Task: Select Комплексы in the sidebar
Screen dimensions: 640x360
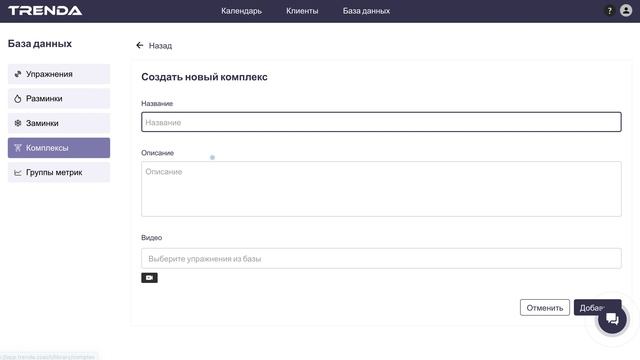Action: [x=59, y=148]
